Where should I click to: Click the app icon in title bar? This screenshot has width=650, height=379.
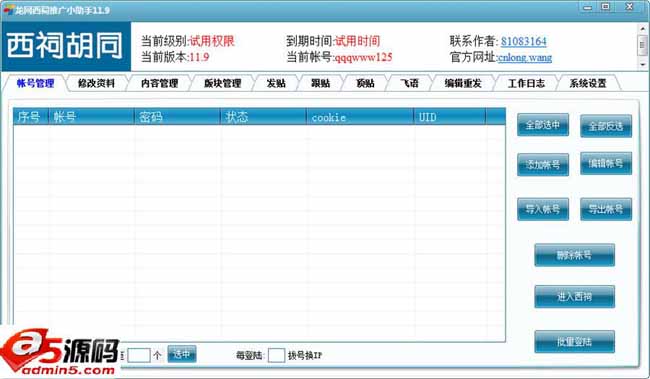pos(8,10)
